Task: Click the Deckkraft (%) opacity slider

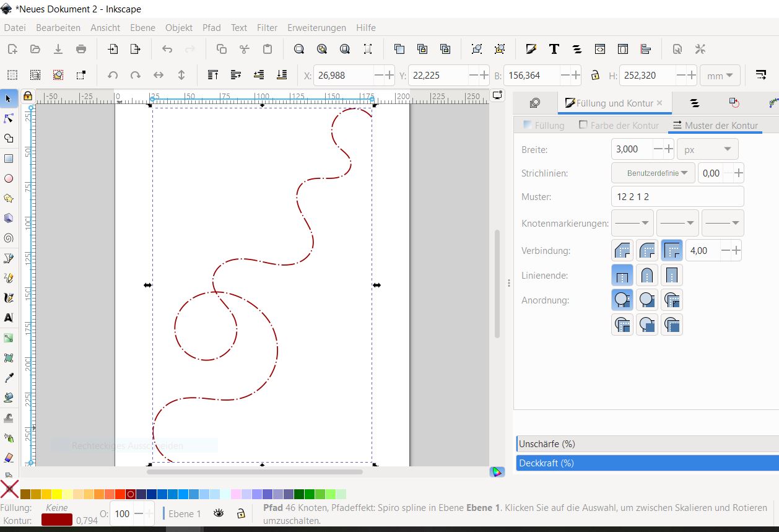Action: tap(646, 463)
